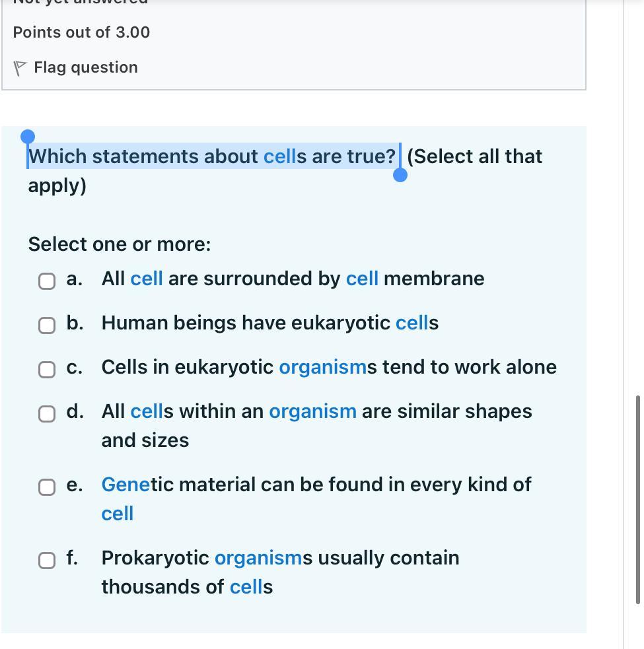Enable option d similar shapes and sizes
The width and height of the screenshot is (644, 649).
coord(47,414)
